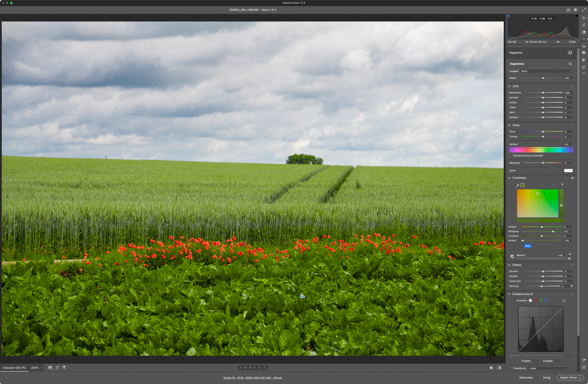Screen dimensions: 588x384
Task: Click the selected green Punktfarbe swatch
Action: click(523, 185)
